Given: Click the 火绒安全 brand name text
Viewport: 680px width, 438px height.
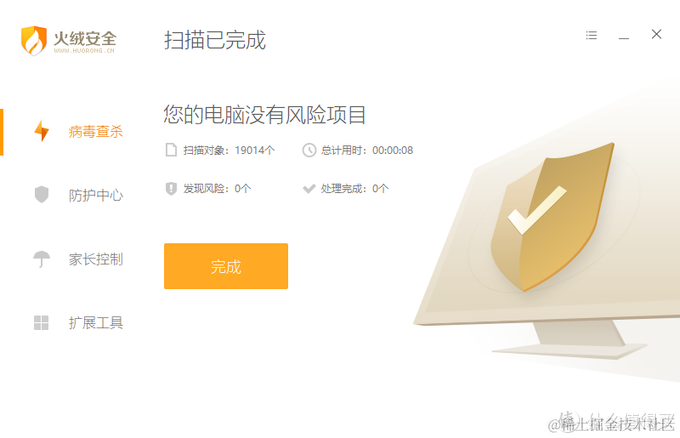Looking at the screenshot, I should click(x=85, y=38).
